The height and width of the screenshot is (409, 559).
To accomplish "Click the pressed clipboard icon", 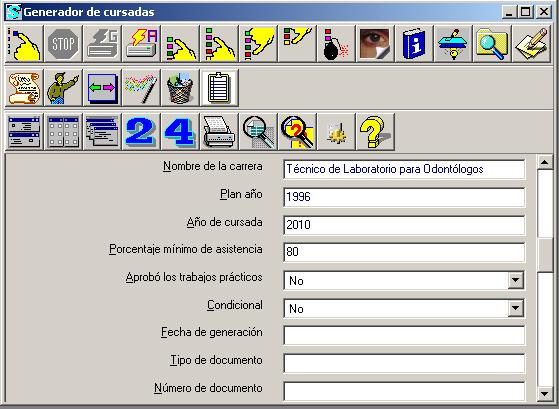I will pyautogui.click(x=219, y=88).
